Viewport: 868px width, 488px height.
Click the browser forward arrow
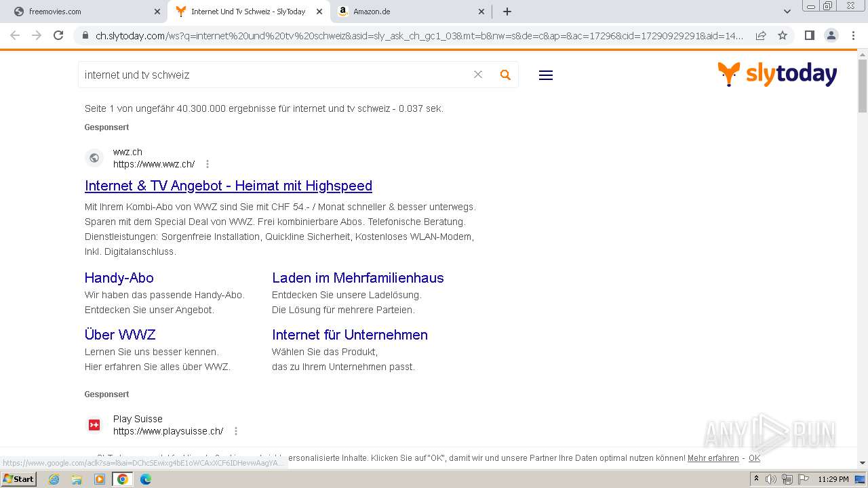pyautogui.click(x=37, y=35)
